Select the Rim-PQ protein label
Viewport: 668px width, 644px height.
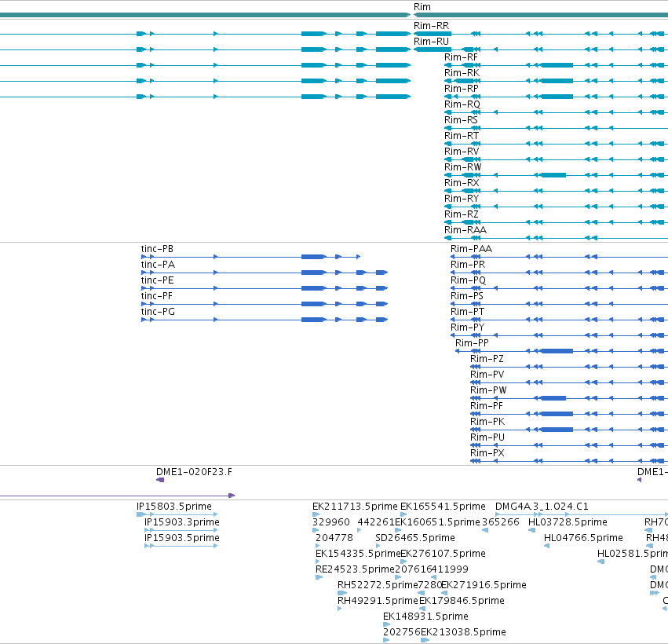(468, 280)
